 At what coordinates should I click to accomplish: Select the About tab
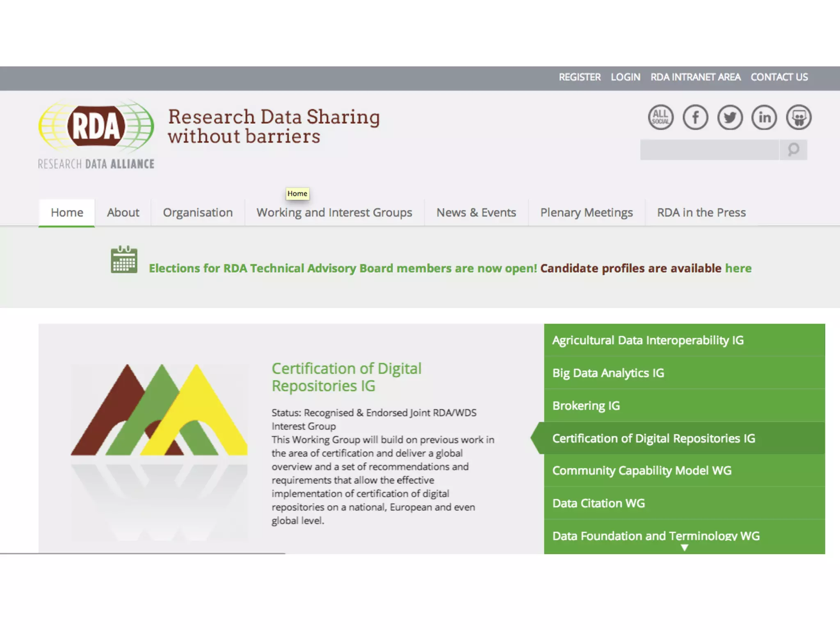(x=123, y=212)
